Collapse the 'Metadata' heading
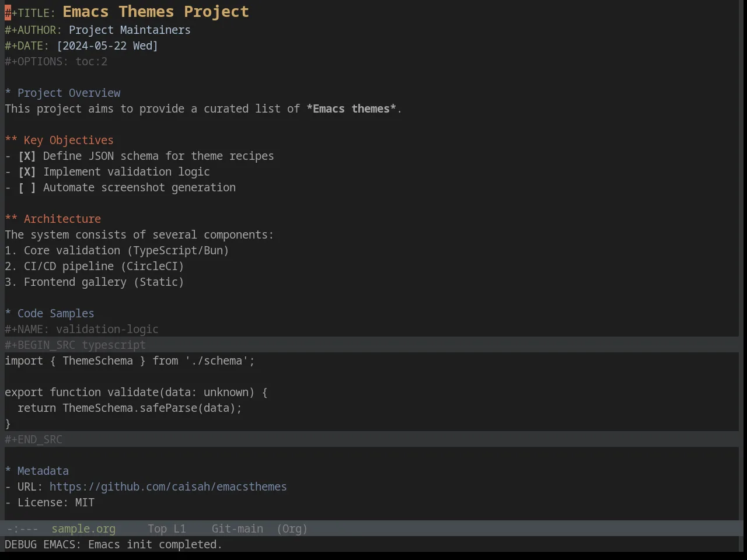The height and width of the screenshot is (560, 747). tap(37, 471)
